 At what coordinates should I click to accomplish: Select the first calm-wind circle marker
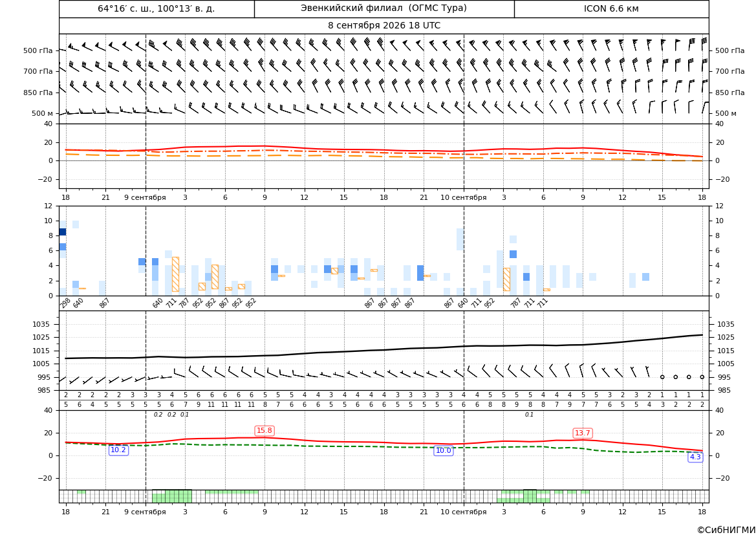[x=662, y=377]
